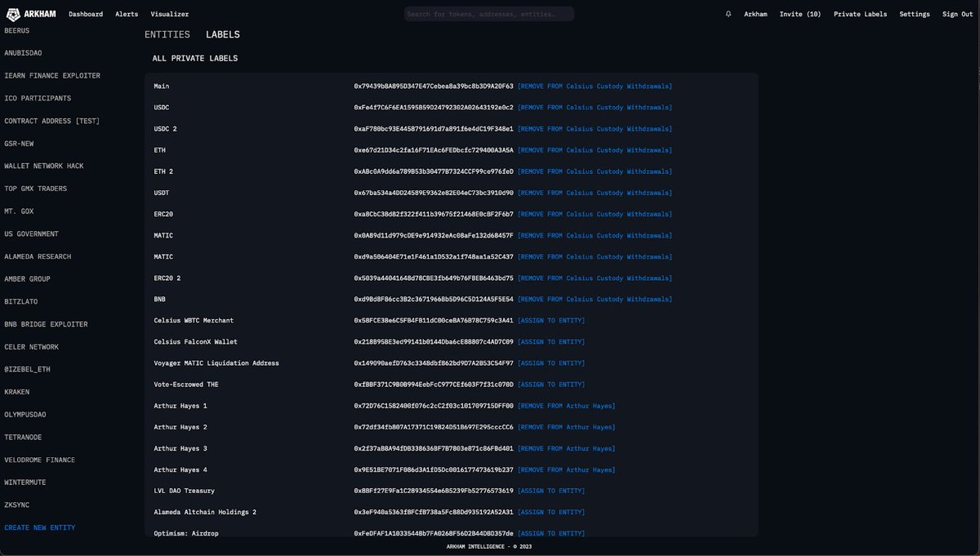Select the LABELS tab
The height and width of the screenshot is (556, 980).
point(222,34)
